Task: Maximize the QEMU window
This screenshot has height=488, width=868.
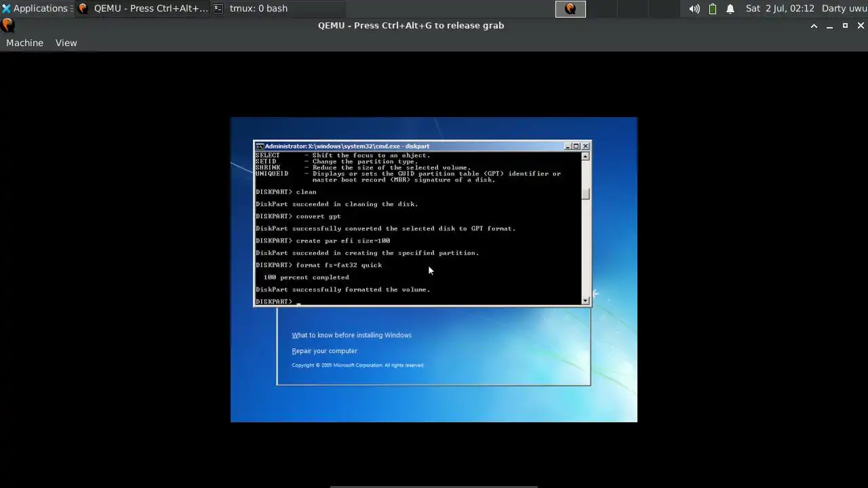Action: click(x=845, y=26)
